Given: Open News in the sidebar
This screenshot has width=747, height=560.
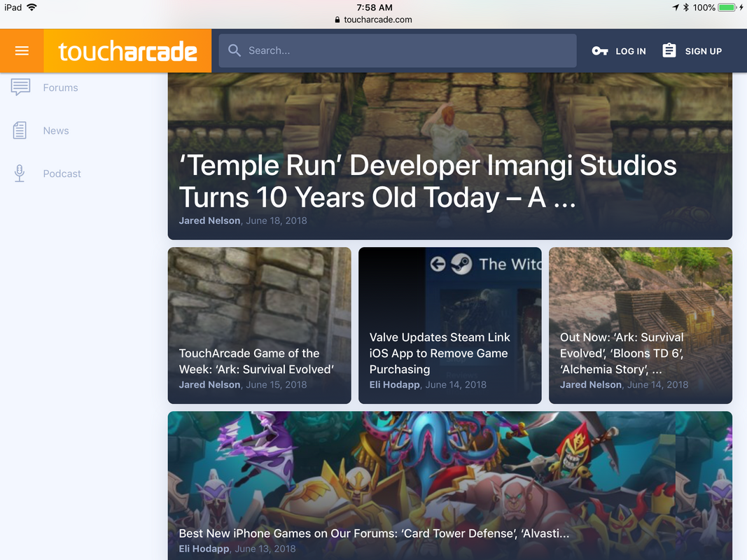Looking at the screenshot, I should click(56, 130).
